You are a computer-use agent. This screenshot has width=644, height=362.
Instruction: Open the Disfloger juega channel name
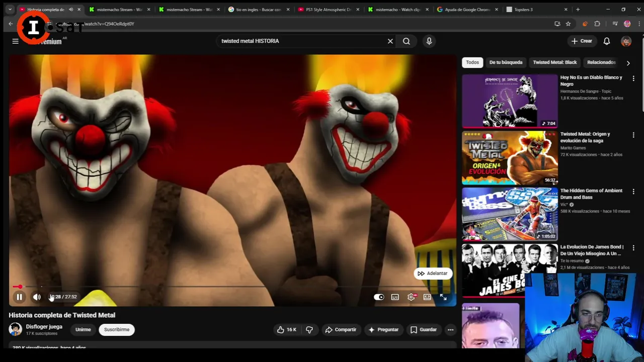point(44,327)
